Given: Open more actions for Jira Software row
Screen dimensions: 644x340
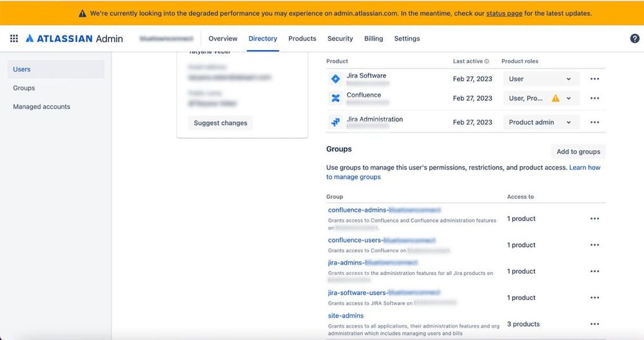Looking at the screenshot, I should click(x=594, y=79).
